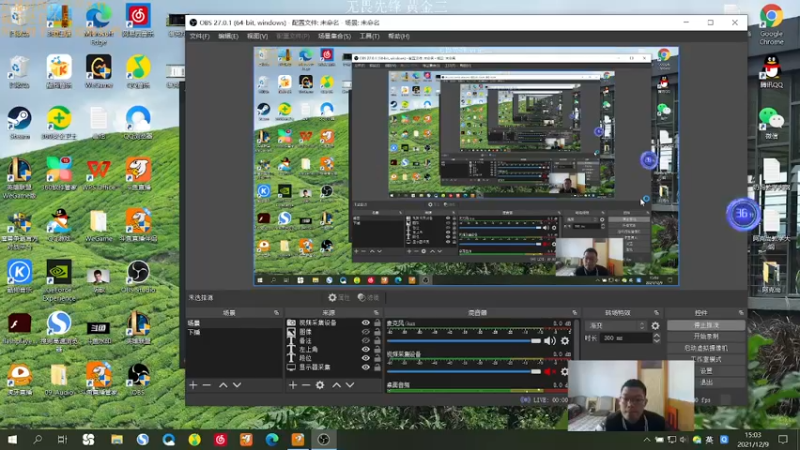The height and width of the screenshot is (450, 800).
Task: Open the 工具(T) menu in OBS
Action: [369, 36]
